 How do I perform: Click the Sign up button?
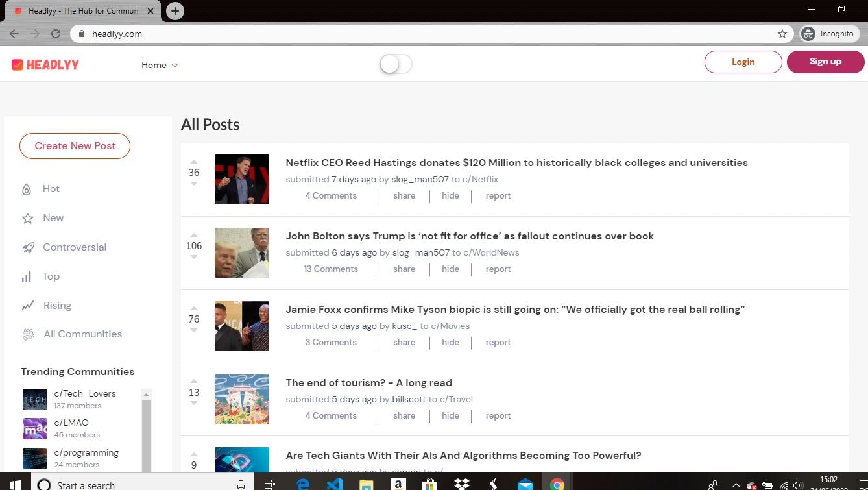tap(825, 62)
